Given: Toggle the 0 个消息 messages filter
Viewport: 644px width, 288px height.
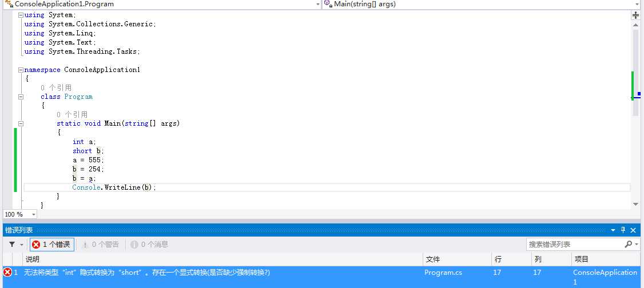Looking at the screenshot, I should pyautogui.click(x=149, y=245).
